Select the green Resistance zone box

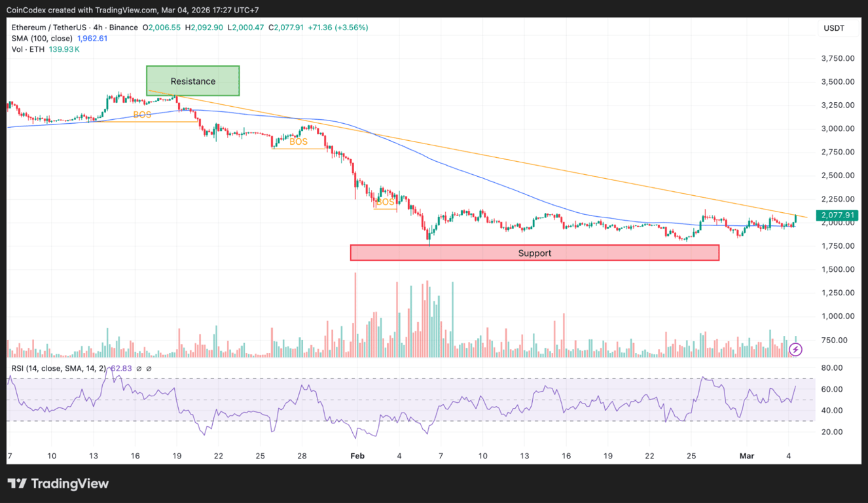pos(192,81)
